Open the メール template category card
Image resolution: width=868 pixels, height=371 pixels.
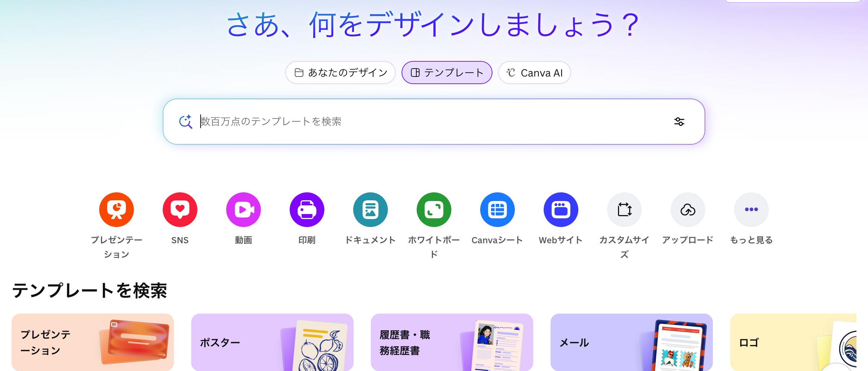tap(631, 342)
